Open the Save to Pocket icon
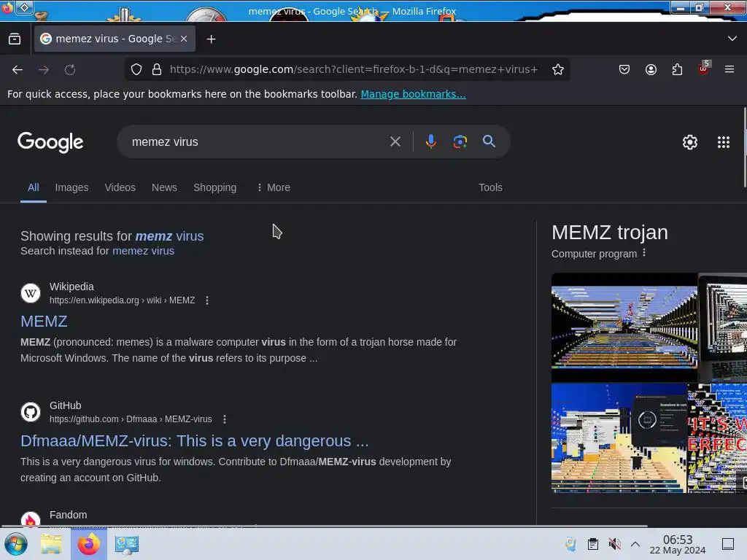Viewport: 747px width, 560px height. click(x=624, y=69)
